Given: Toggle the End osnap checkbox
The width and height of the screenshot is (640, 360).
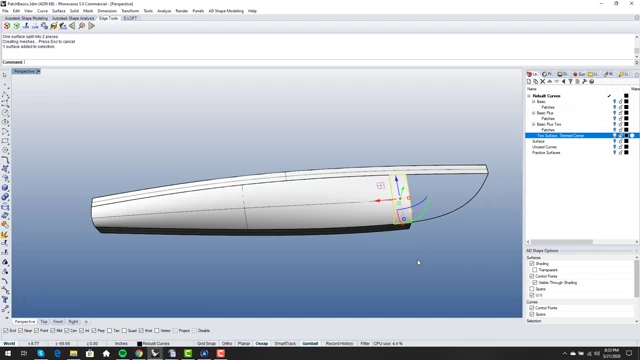Looking at the screenshot, I should pos(6,331).
